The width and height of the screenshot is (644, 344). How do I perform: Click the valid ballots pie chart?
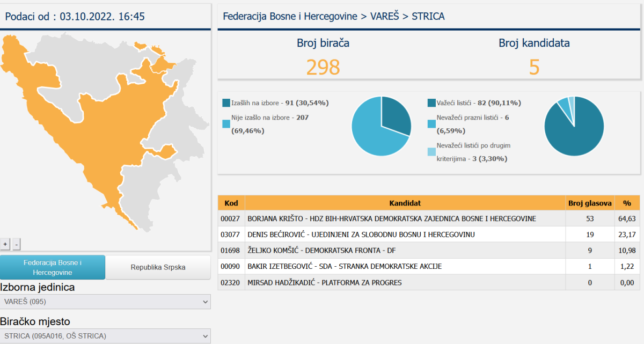574,126
